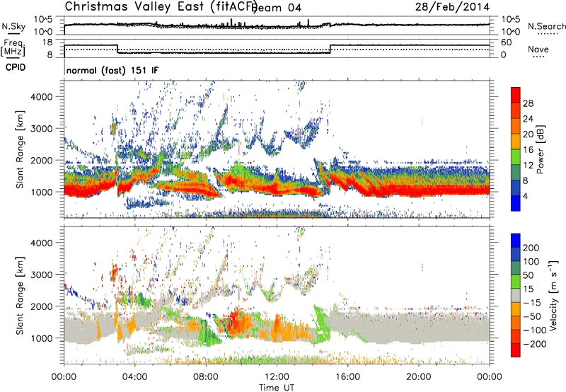
Task: Click the '-15' velocity colorbar tick
Action: (532, 302)
